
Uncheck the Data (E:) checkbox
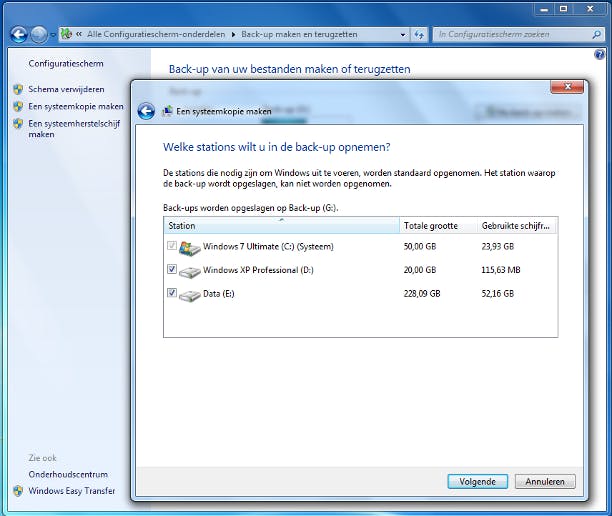tap(172, 292)
